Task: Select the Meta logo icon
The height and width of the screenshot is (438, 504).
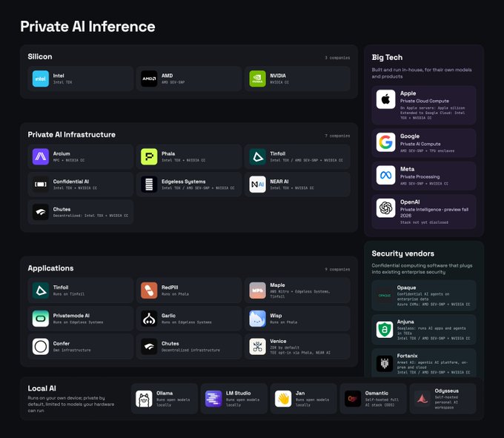Action: 385,175
